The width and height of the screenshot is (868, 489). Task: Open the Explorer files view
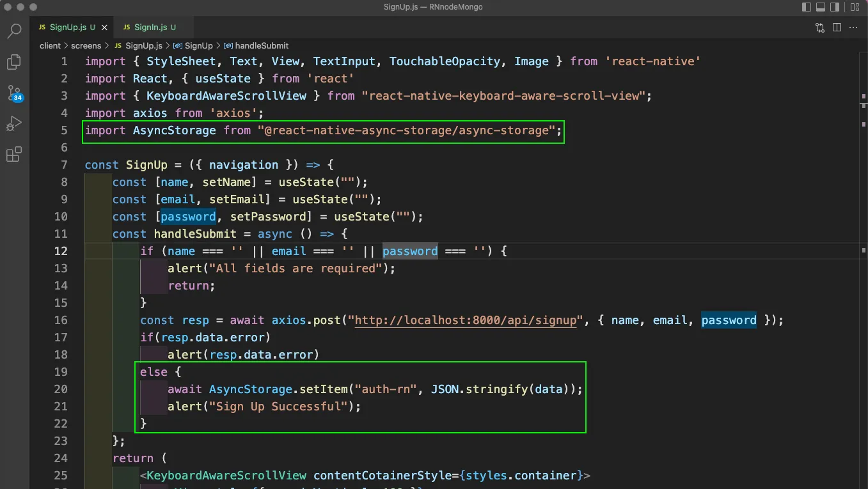point(14,61)
